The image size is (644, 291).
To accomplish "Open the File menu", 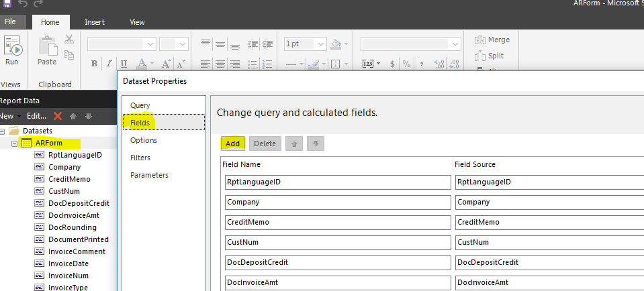I will pos(10,21).
